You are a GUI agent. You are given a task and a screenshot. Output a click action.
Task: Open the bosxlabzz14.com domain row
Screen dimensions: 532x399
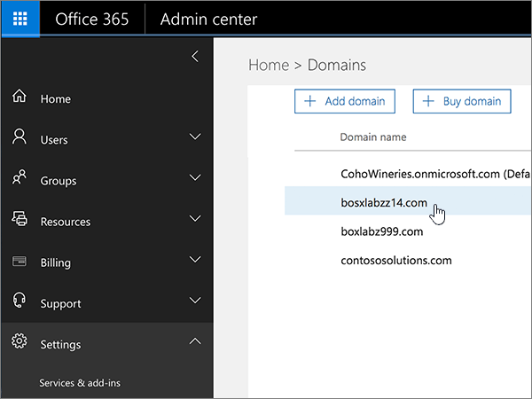pos(384,203)
